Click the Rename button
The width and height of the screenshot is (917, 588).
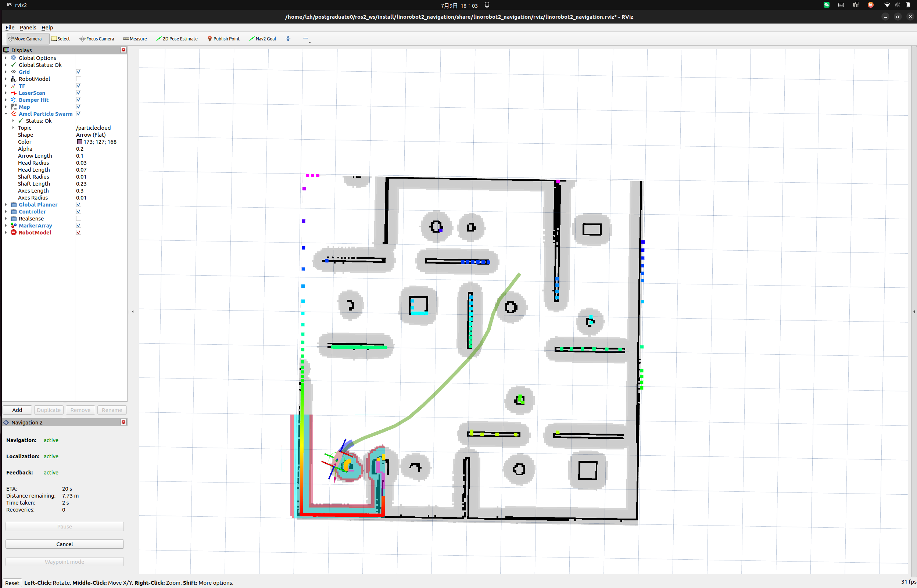click(112, 410)
